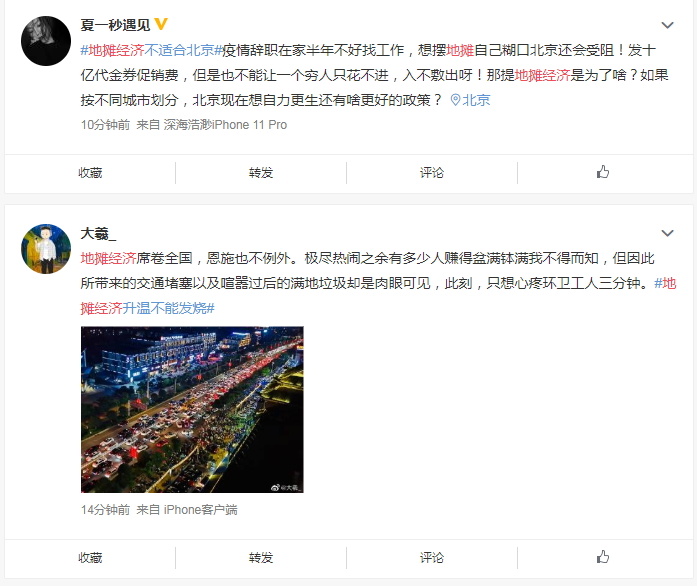Click the 深海浩渺iPhone 11 Pro source link
Viewport: 697px width, 586px height.
click(x=225, y=125)
